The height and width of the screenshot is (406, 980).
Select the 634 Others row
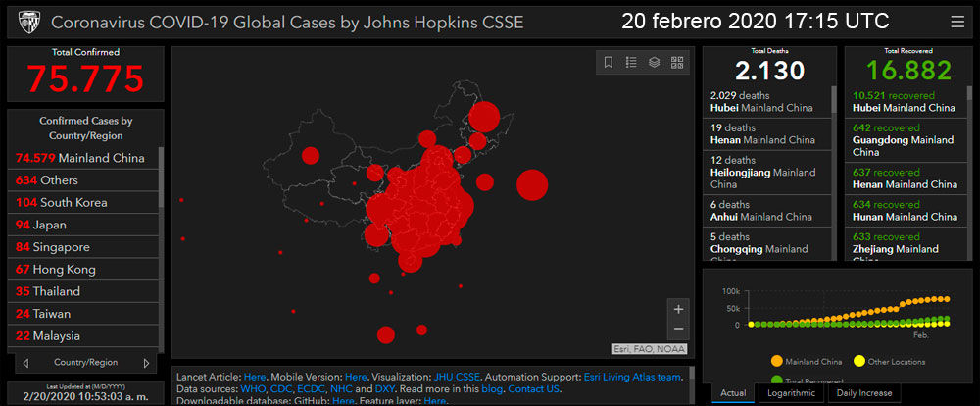pyautogui.click(x=83, y=180)
